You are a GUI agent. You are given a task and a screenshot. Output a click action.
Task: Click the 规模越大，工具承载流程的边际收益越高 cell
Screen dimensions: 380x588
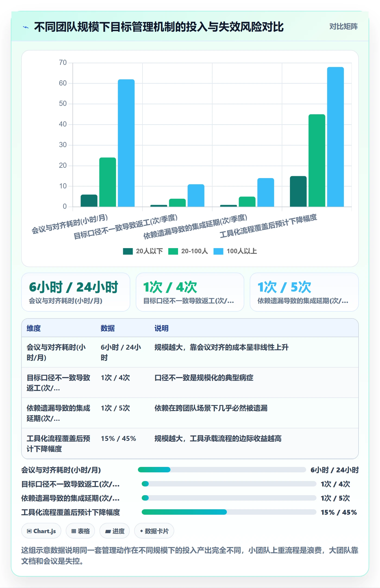218,439
